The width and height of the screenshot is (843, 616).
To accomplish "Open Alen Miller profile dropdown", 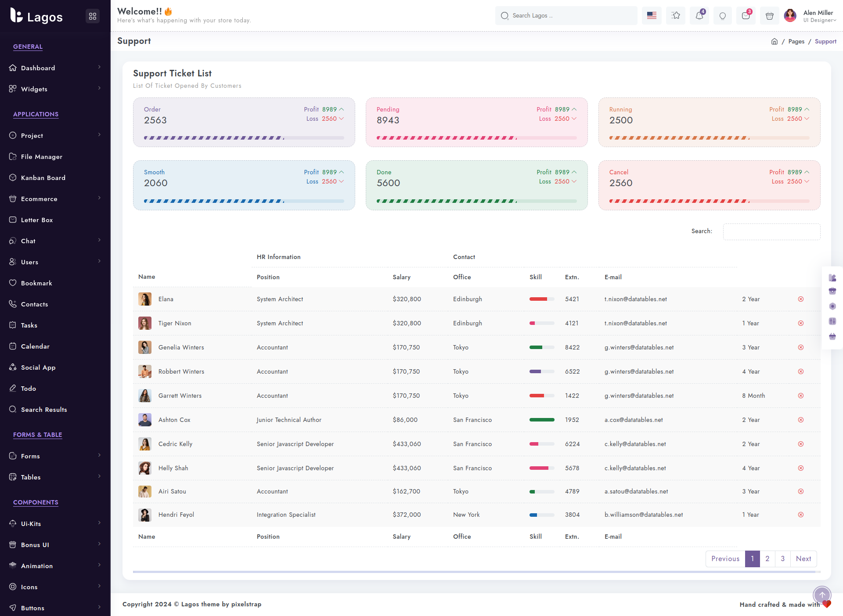I will pyautogui.click(x=811, y=16).
